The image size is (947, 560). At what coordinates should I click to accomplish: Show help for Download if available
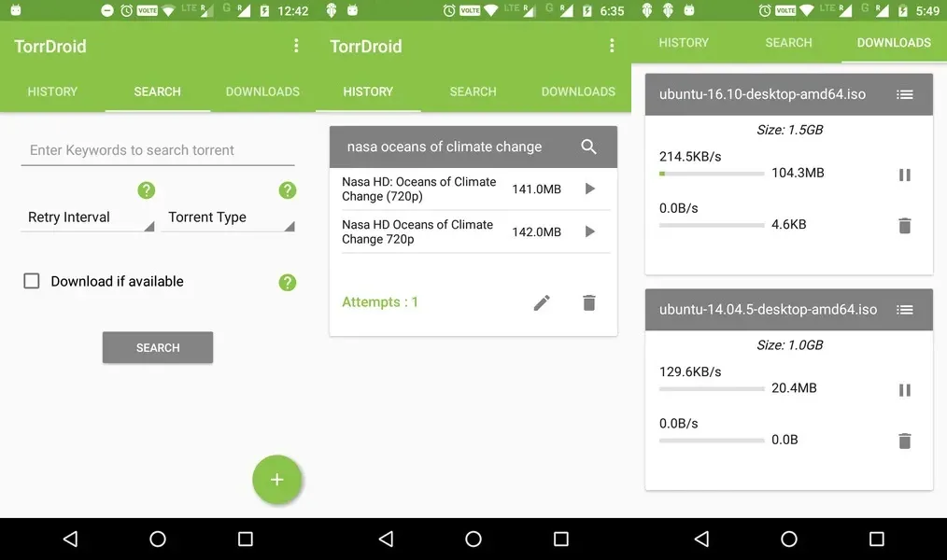288,282
